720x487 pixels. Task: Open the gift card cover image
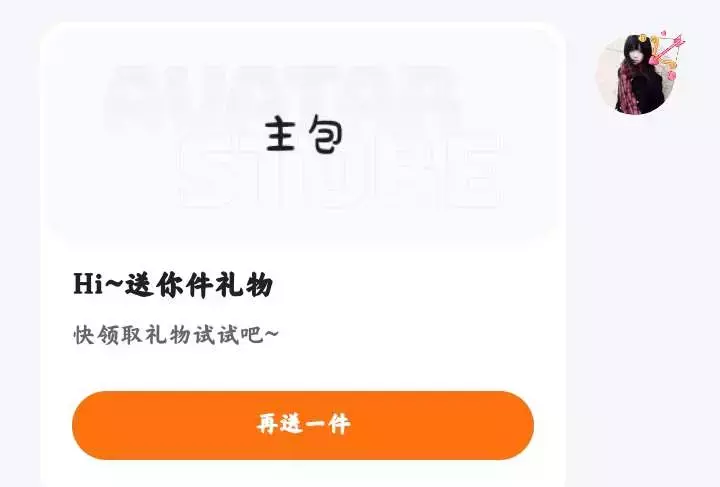coord(303,131)
